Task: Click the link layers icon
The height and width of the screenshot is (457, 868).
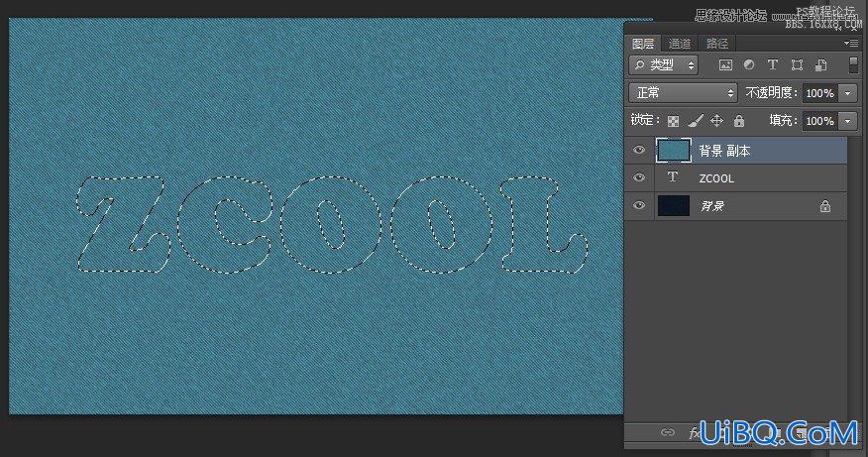Action: click(668, 432)
